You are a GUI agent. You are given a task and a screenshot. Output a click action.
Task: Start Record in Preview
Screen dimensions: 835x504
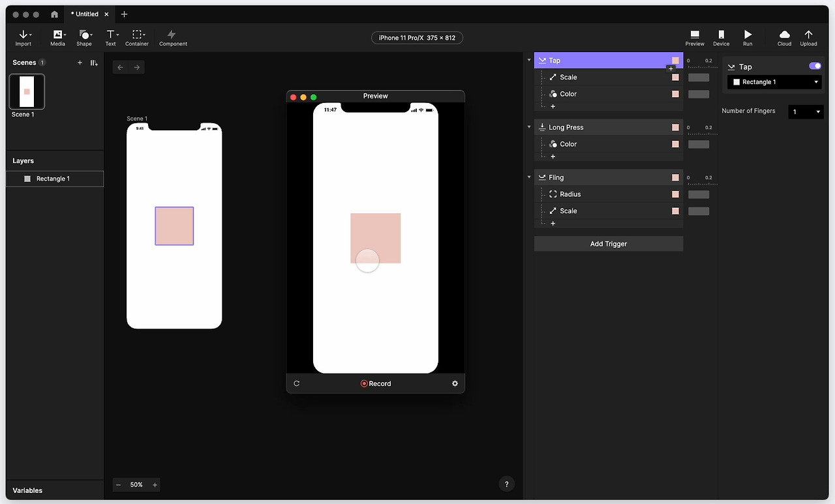376,383
